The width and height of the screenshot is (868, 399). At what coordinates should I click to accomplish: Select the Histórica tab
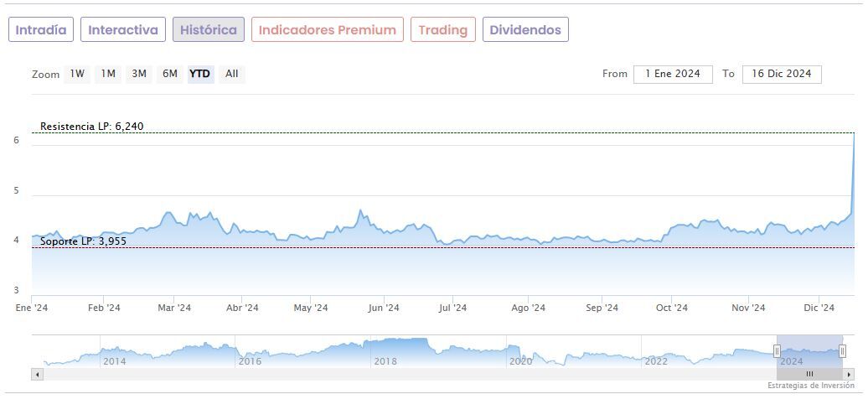[209, 30]
